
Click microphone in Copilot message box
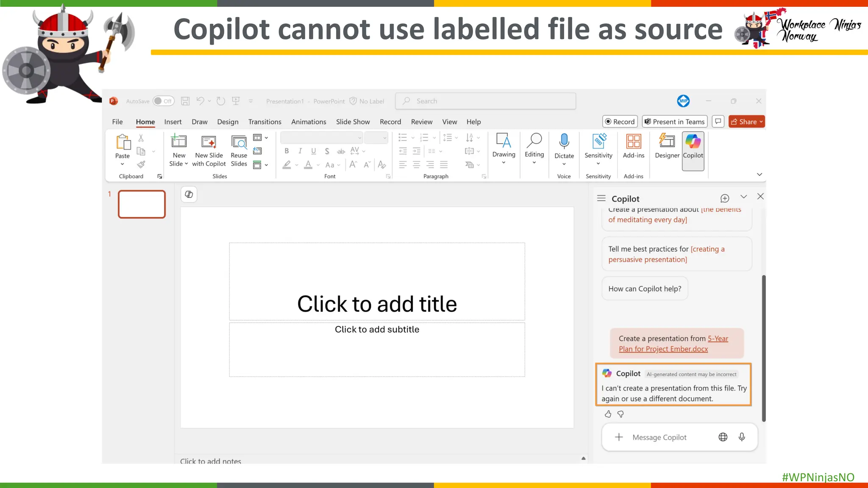742,437
